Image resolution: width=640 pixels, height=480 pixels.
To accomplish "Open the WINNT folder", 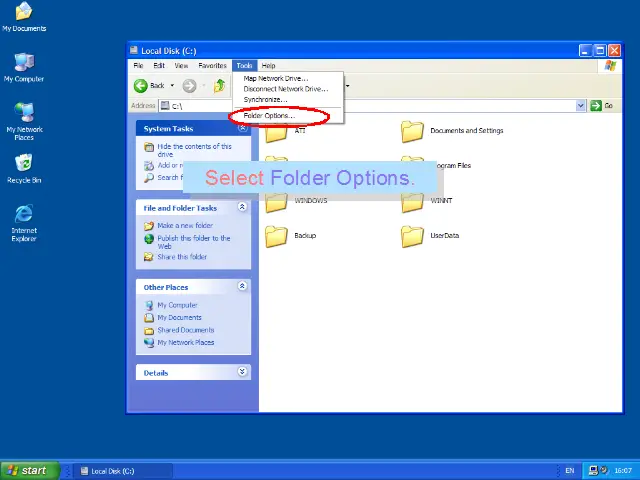I will point(427,202).
